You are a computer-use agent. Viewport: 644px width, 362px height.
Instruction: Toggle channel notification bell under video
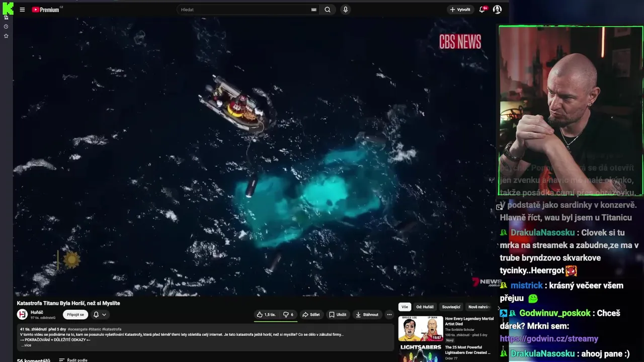pyautogui.click(x=96, y=315)
